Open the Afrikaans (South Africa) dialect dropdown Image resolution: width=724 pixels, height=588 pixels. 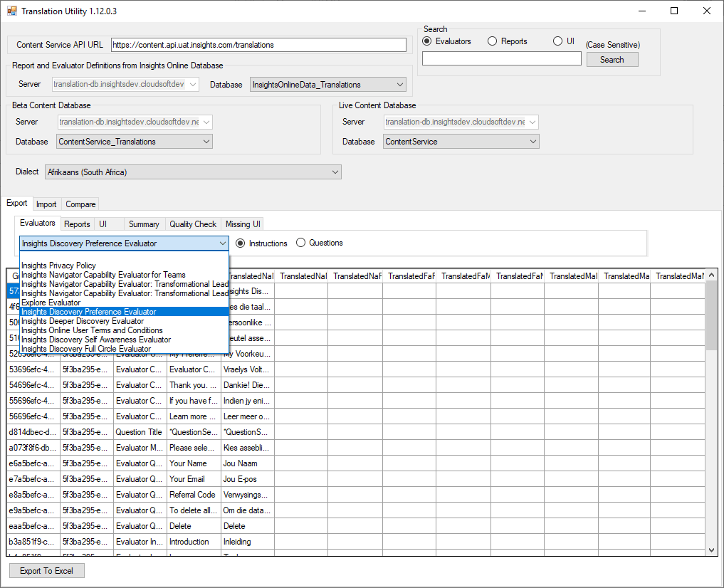click(x=335, y=172)
